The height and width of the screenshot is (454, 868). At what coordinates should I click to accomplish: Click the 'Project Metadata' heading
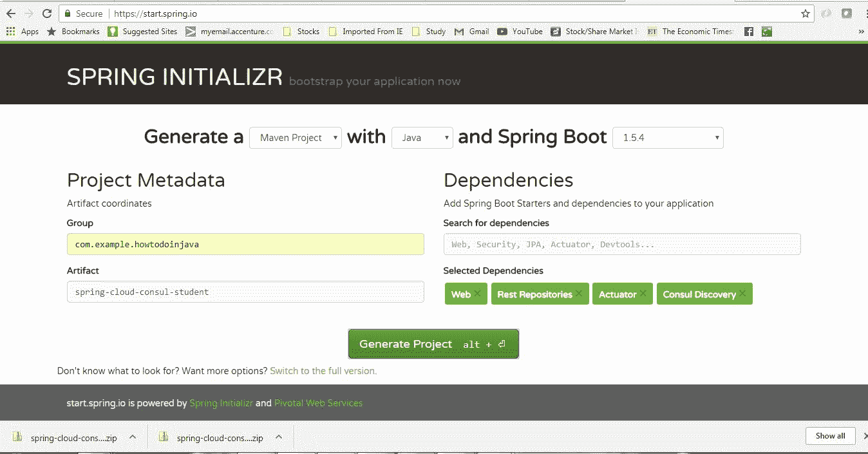click(146, 180)
